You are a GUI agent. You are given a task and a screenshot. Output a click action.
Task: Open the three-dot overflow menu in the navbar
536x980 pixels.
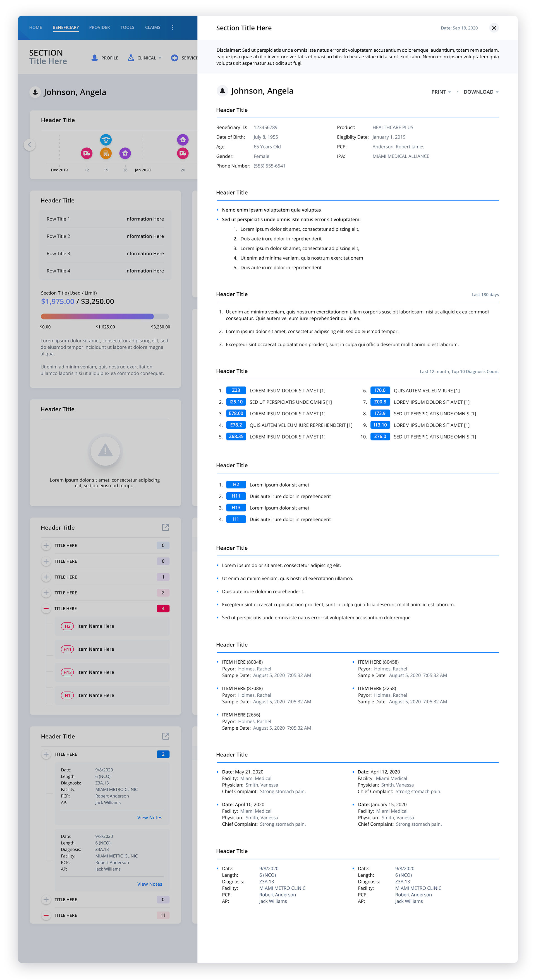tap(172, 27)
